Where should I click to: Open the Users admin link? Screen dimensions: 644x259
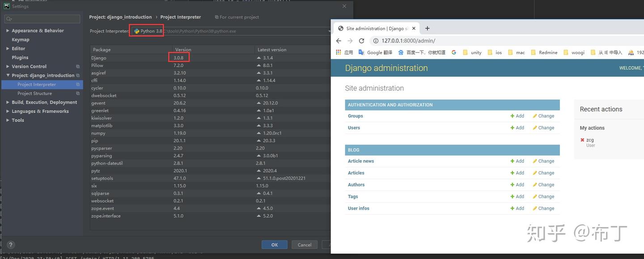tap(354, 127)
